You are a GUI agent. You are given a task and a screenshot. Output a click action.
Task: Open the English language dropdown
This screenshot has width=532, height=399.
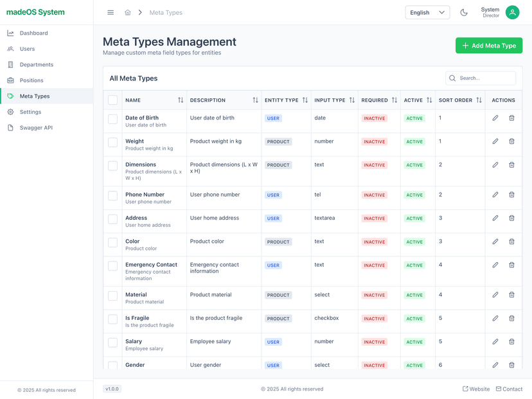427,13
